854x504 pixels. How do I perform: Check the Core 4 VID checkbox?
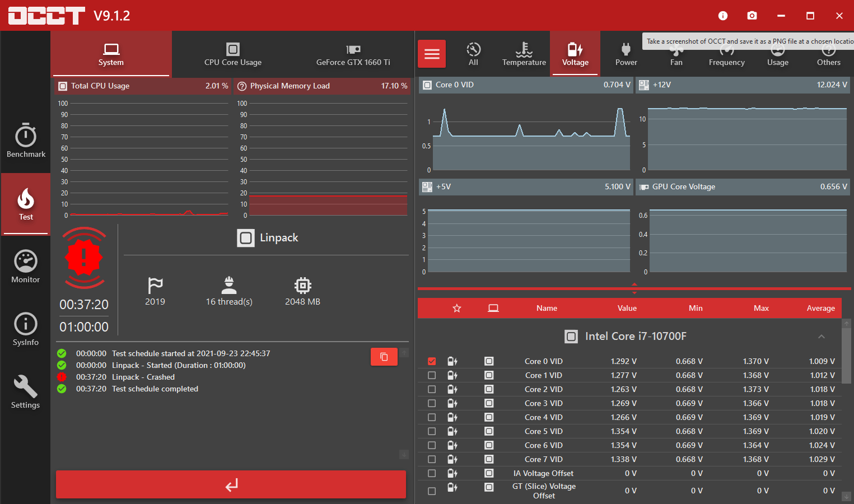click(432, 417)
